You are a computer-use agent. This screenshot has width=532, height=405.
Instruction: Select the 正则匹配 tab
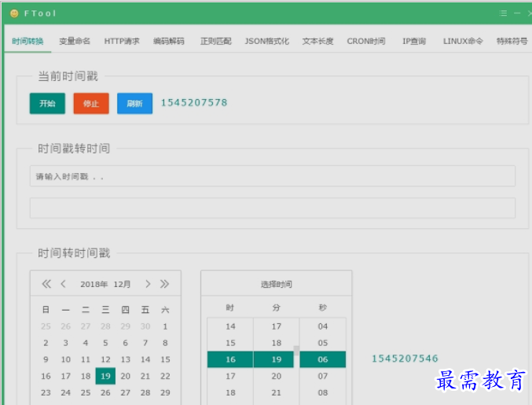(x=215, y=41)
